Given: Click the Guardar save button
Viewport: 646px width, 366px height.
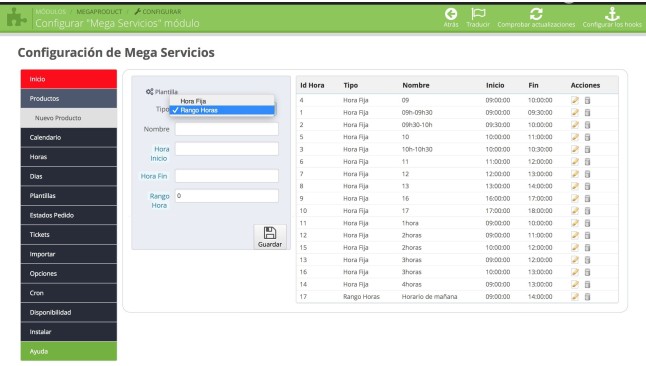Looking at the screenshot, I should coord(270,237).
